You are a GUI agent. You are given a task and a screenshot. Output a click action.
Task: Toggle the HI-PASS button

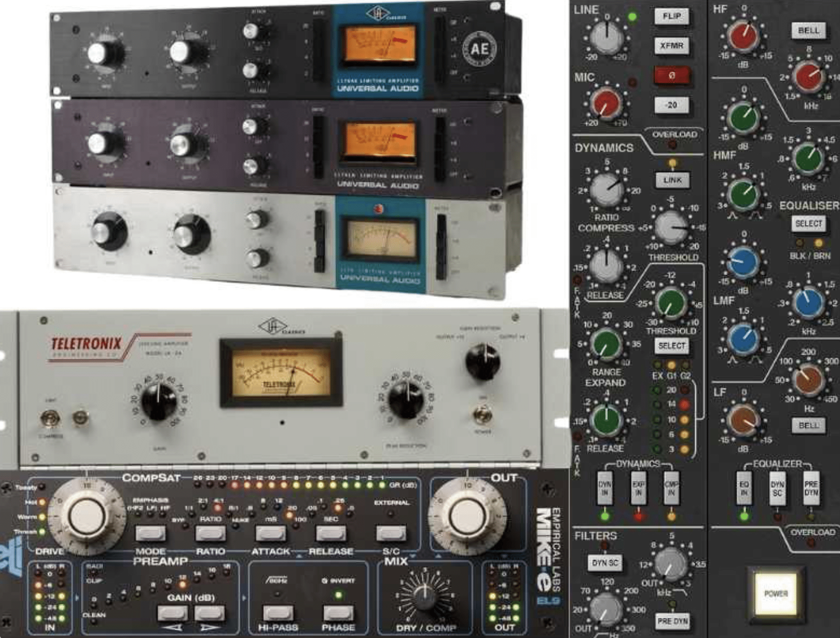278,613
